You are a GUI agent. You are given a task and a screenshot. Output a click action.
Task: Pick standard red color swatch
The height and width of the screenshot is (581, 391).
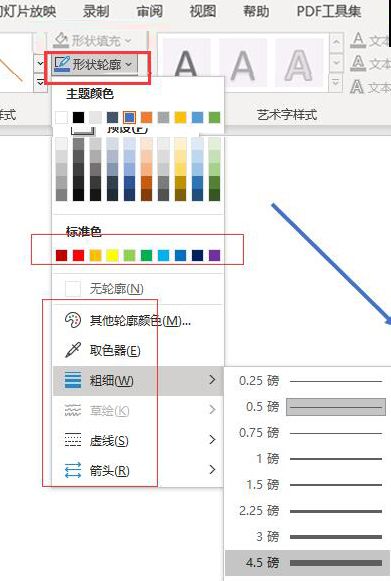pyautogui.click(x=79, y=255)
